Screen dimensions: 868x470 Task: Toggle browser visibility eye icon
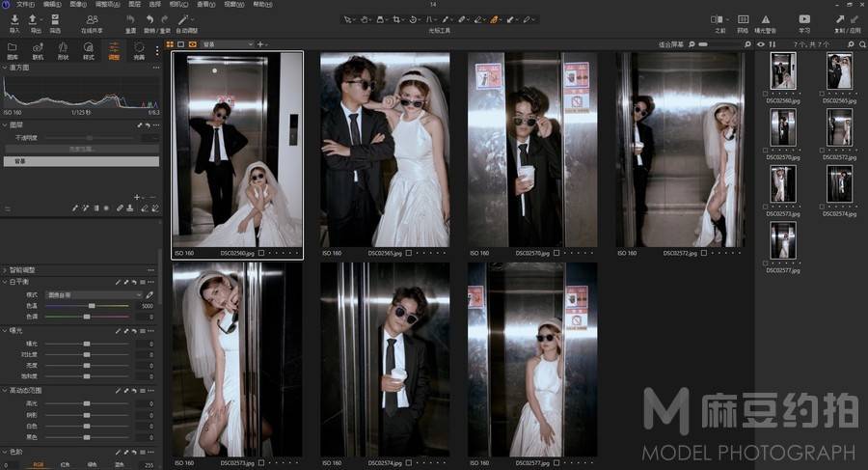click(761, 44)
